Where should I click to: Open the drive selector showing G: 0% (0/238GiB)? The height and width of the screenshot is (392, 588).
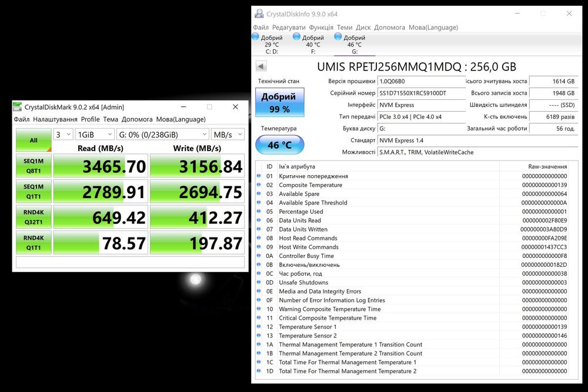pos(163,135)
